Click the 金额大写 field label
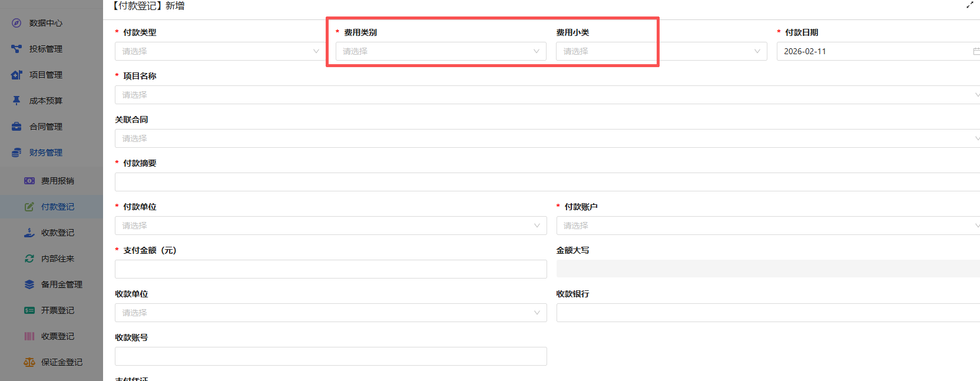 [x=572, y=250]
